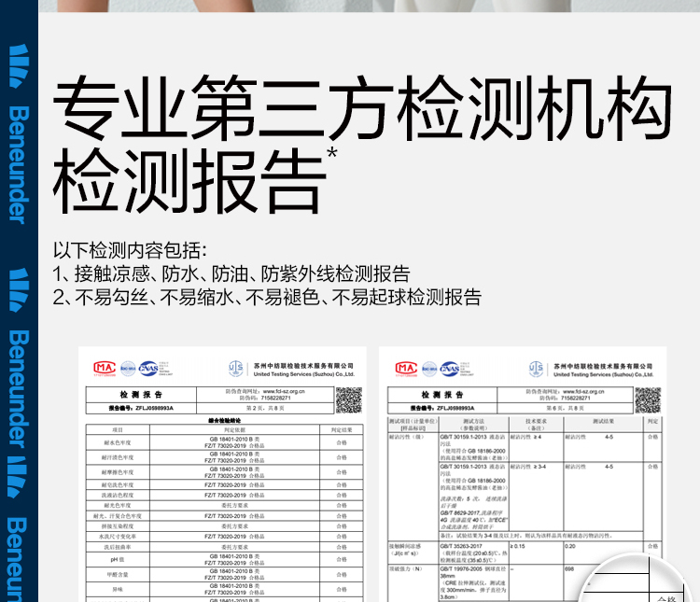Image resolution: width=700 pixels, height=602 pixels.
Task: Click 水洗尺寸变化率 row label
Action: click(x=118, y=537)
